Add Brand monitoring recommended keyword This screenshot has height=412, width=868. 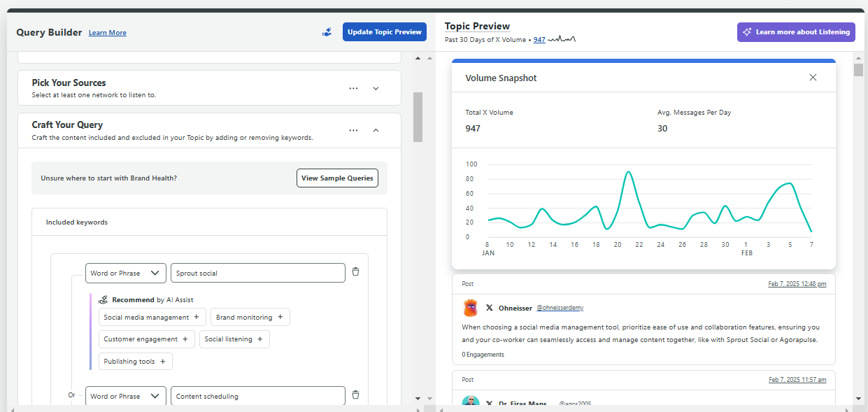pos(250,317)
